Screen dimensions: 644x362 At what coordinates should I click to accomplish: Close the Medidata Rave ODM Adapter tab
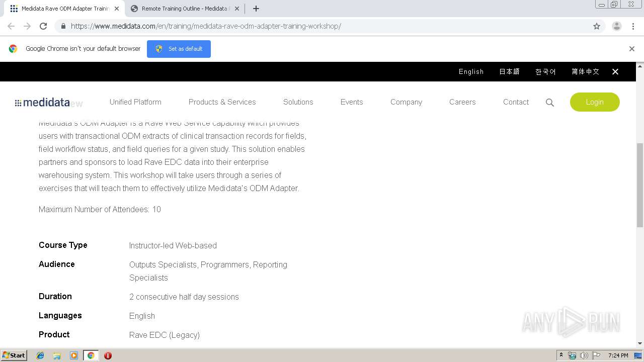point(117,9)
